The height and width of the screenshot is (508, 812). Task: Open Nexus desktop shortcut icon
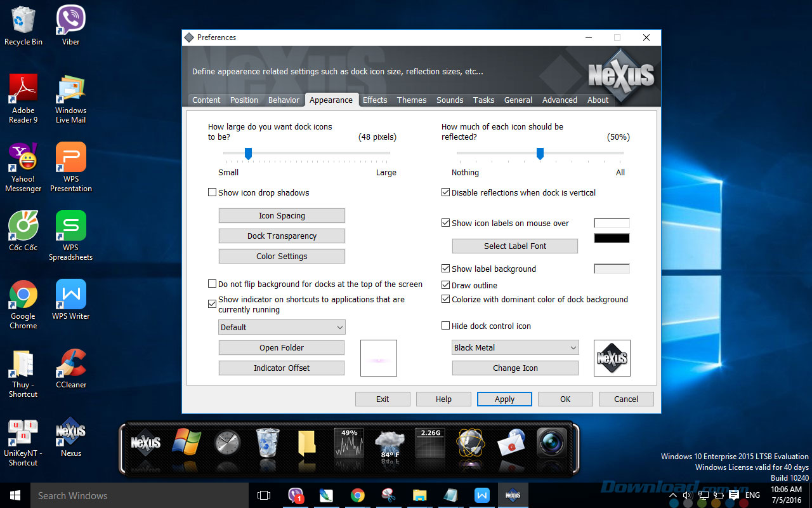[x=70, y=437]
